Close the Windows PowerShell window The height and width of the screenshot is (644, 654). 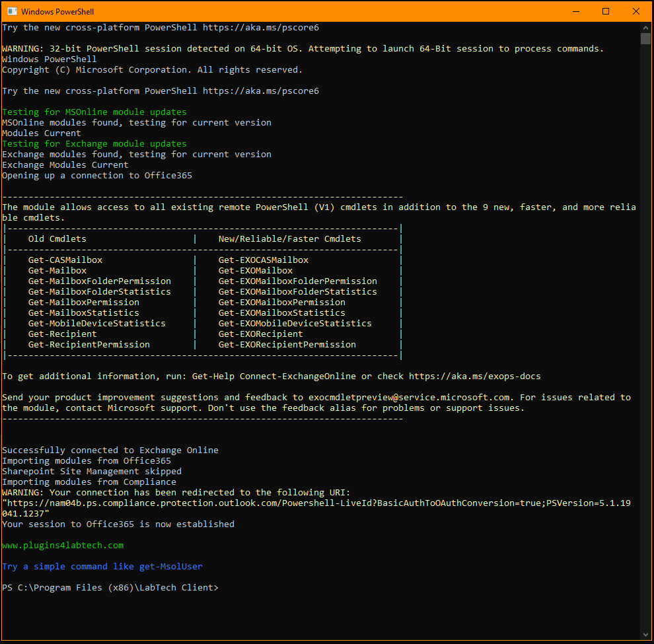point(636,11)
